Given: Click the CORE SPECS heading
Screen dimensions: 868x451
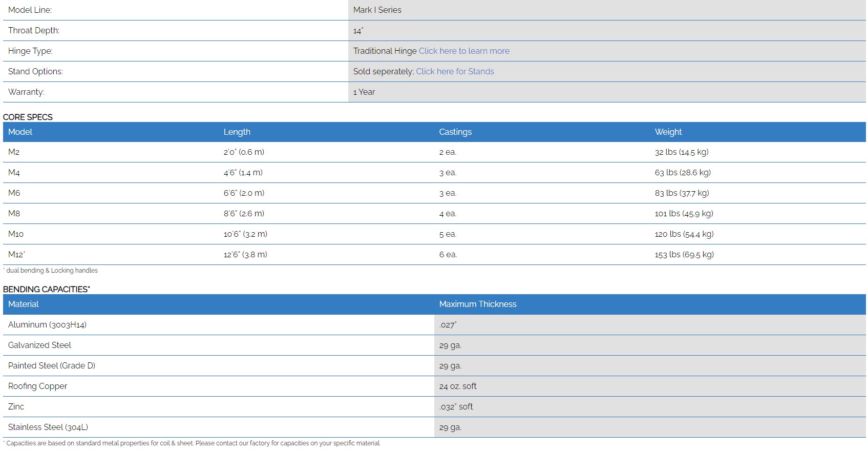Looking at the screenshot, I should point(28,117).
